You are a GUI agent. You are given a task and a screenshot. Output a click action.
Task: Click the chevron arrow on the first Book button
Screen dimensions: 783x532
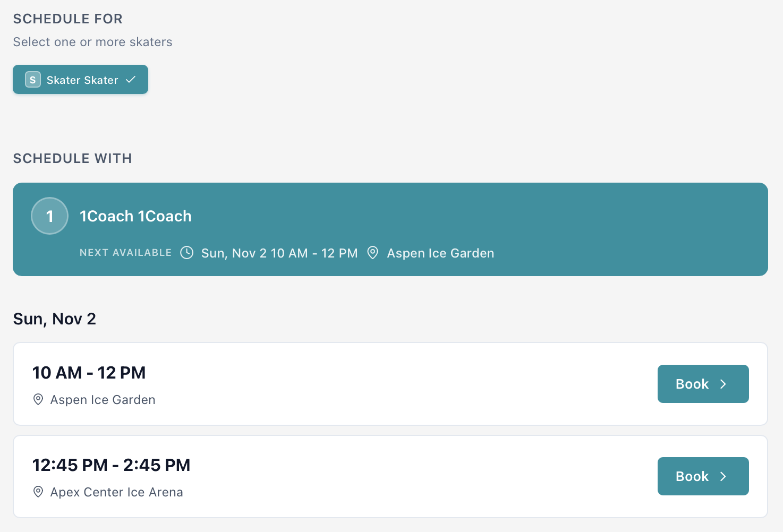724,383
